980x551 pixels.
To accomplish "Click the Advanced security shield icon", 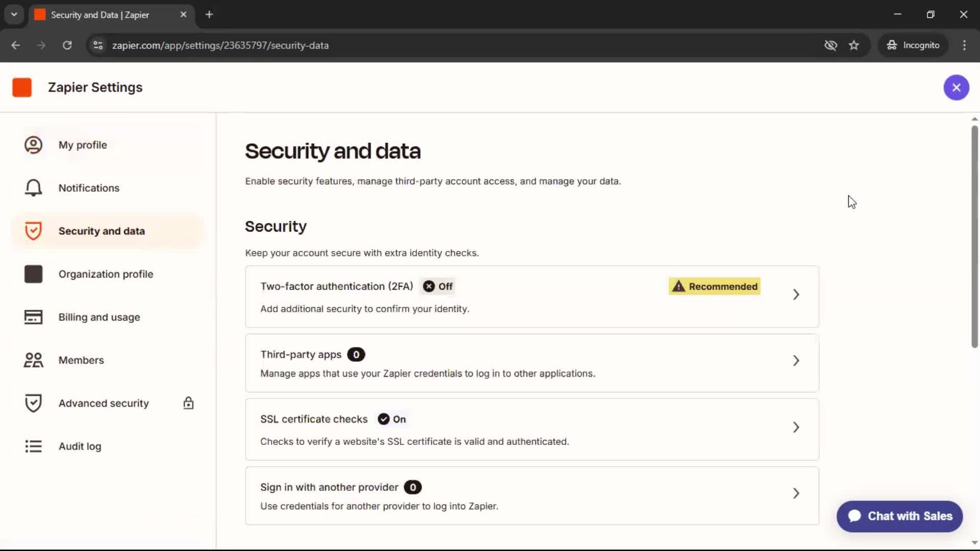I will coord(33,403).
